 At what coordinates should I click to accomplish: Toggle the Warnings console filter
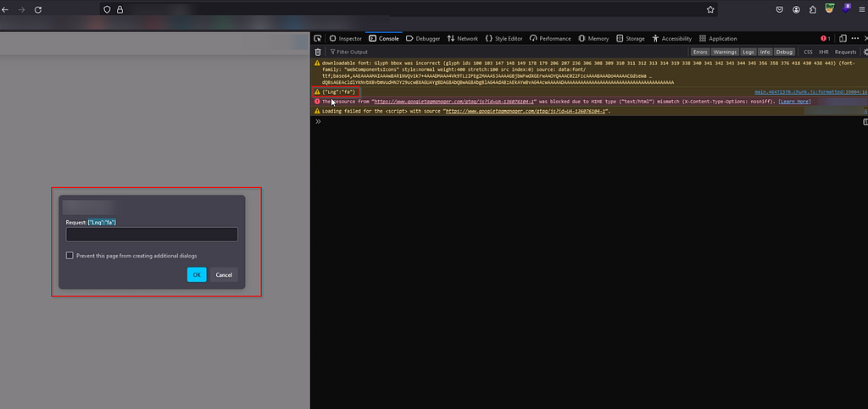(725, 52)
